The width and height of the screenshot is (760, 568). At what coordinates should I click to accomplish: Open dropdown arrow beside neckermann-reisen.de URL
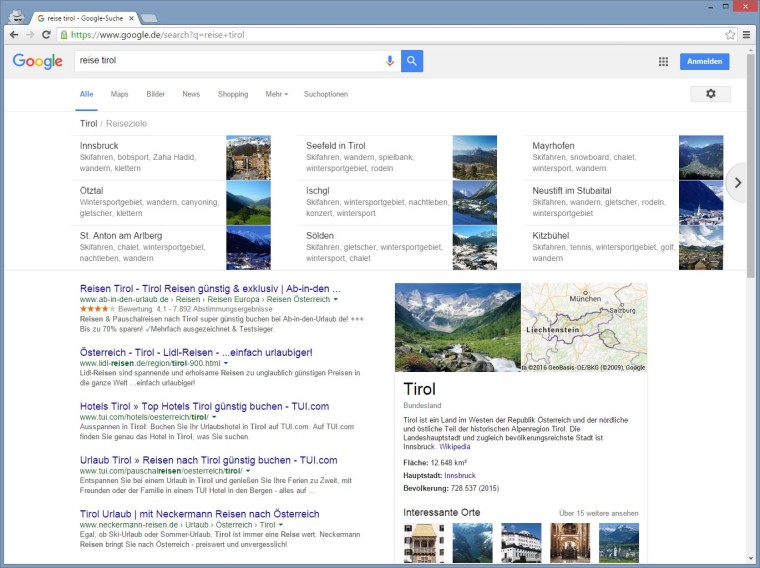tap(281, 525)
